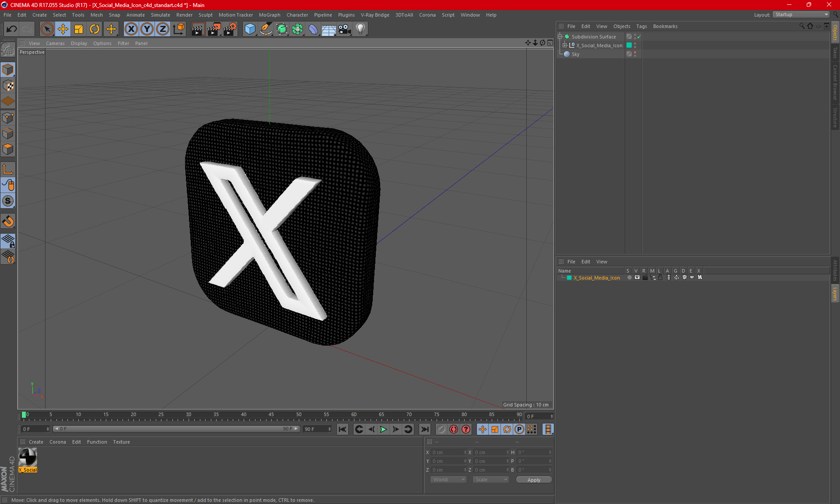This screenshot has height=504, width=840.
Task: Click Render View clapperboard icon
Action: click(x=198, y=29)
